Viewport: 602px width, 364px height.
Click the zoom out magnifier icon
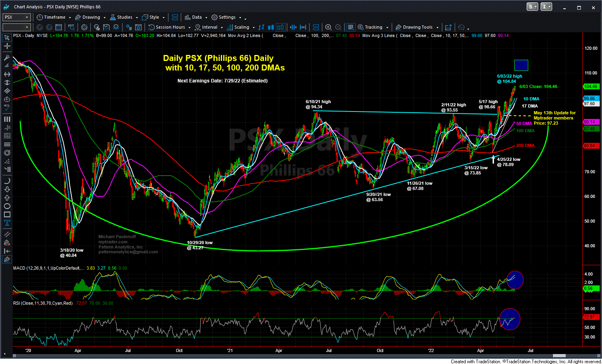(338, 27)
